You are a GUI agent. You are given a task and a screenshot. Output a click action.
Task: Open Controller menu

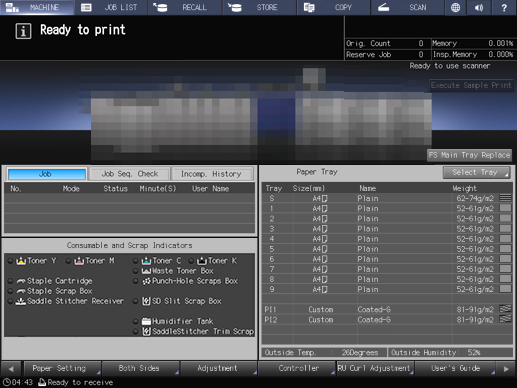pos(297,368)
